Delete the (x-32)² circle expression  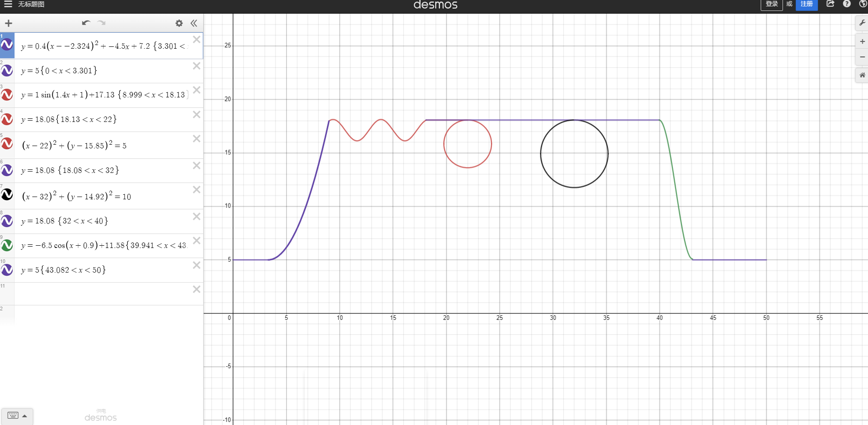[196, 190]
